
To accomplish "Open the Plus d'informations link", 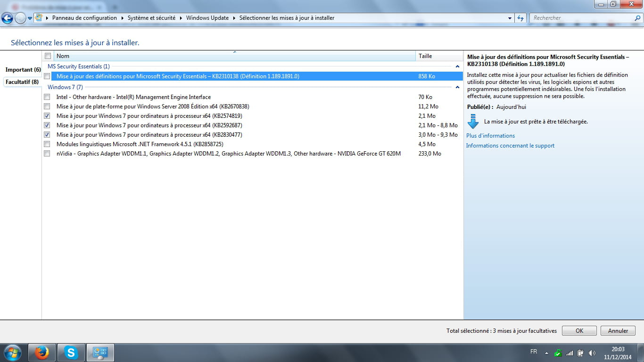I will click(490, 136).
